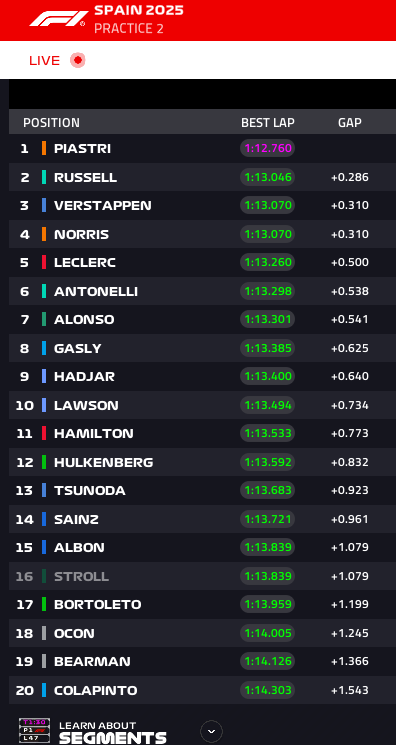
Task: Click the GAP column header
Action: pyautogui.click(x=350, y=123)
